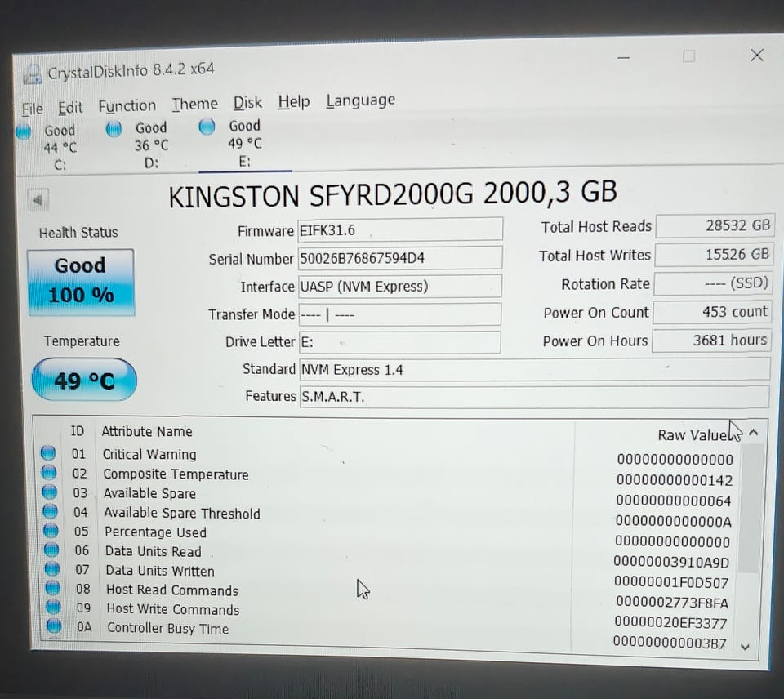Click the Drive Letter field E:
Screen dimensions: 784x699
click(400, 342)
